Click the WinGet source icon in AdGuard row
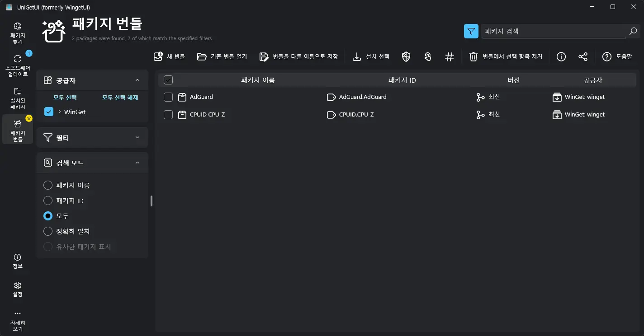This screenshot has height=336, width=644. 557,97
